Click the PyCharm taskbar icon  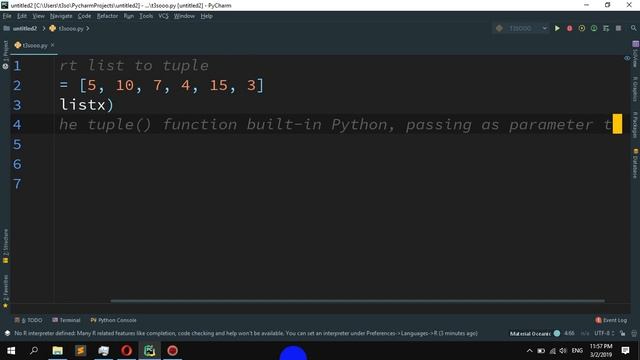[150, 351]
